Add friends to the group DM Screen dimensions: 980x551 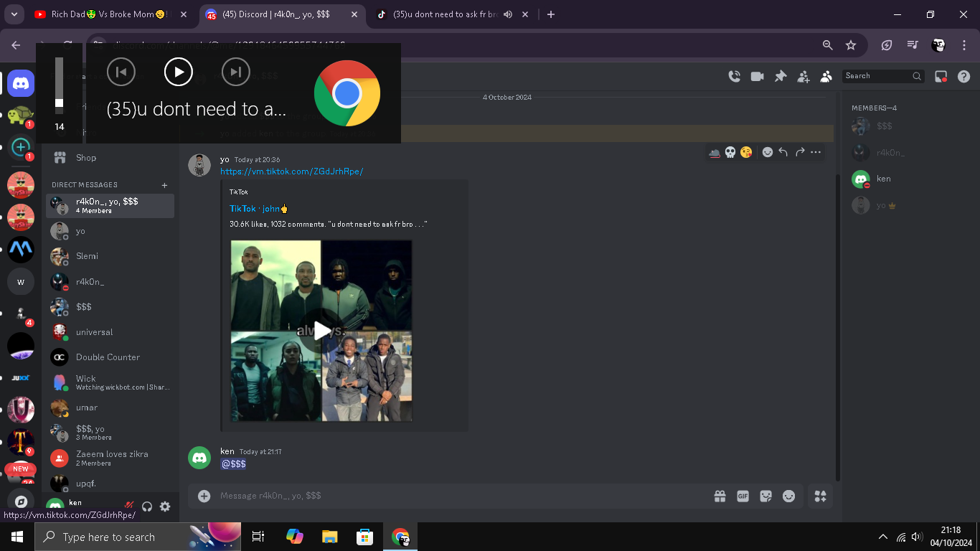(804, 76)
